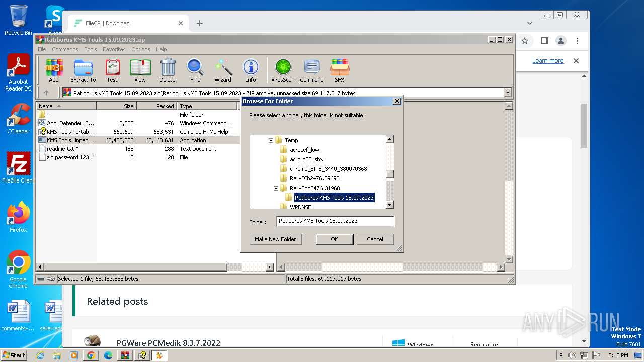Select the acrord32_sbx folder
The width and height of the screenshot is (644, 362).
[306, 159]
